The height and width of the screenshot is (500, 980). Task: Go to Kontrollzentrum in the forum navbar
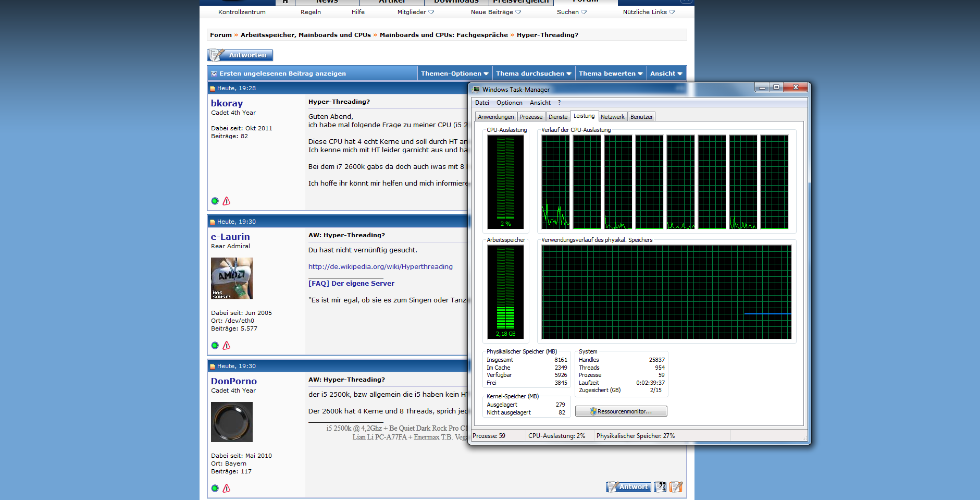click(x=242, y=12)
